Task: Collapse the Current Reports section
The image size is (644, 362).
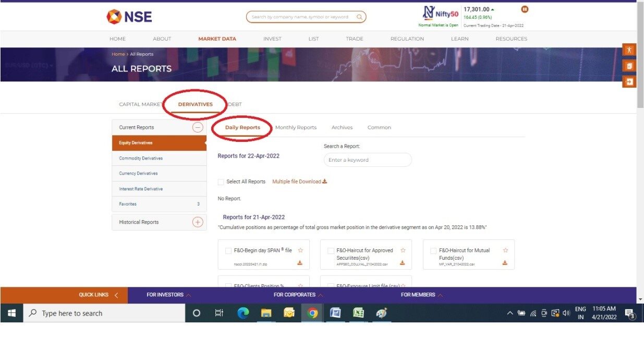Action: 198,127
